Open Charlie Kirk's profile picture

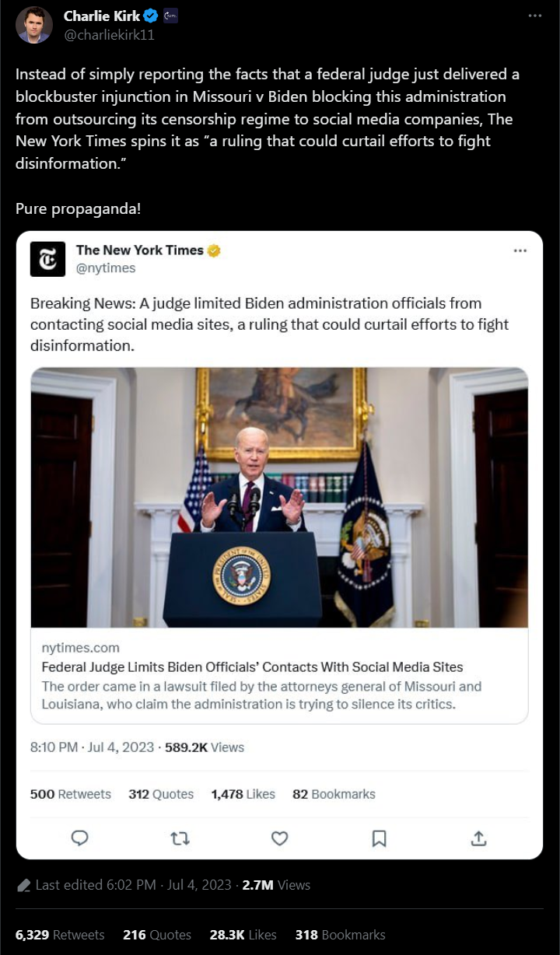pos(34,25)
